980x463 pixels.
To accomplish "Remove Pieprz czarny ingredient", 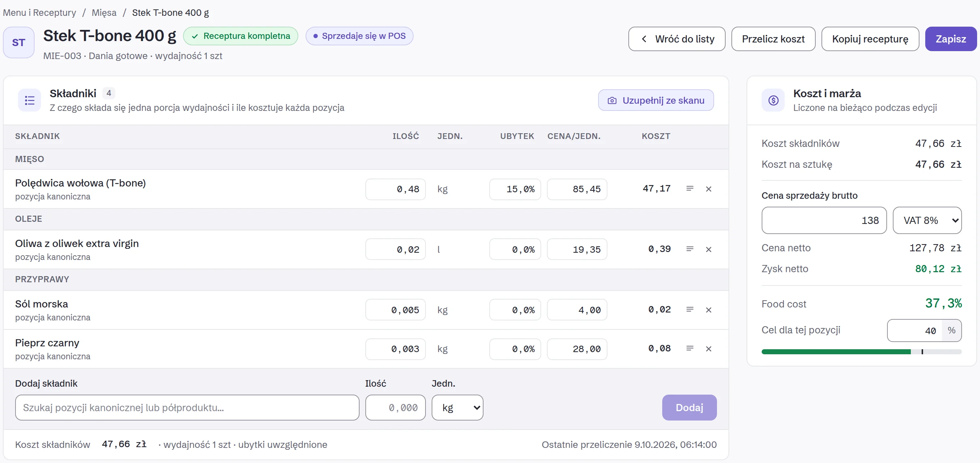I will 708,349.
